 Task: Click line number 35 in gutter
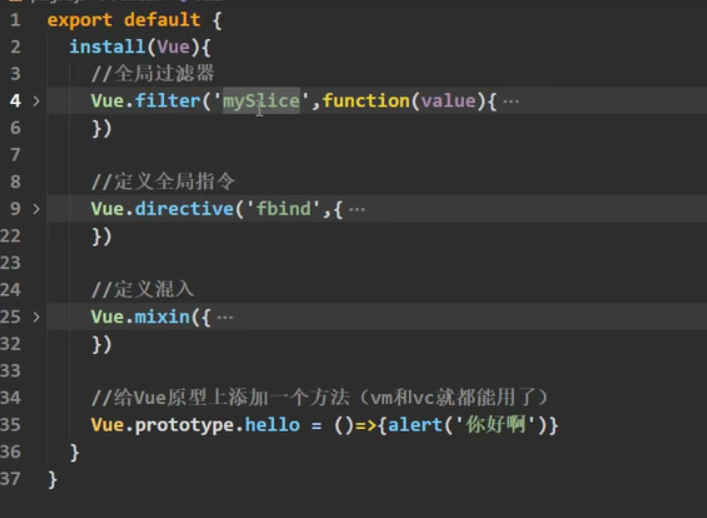click(x=10, y=425)
